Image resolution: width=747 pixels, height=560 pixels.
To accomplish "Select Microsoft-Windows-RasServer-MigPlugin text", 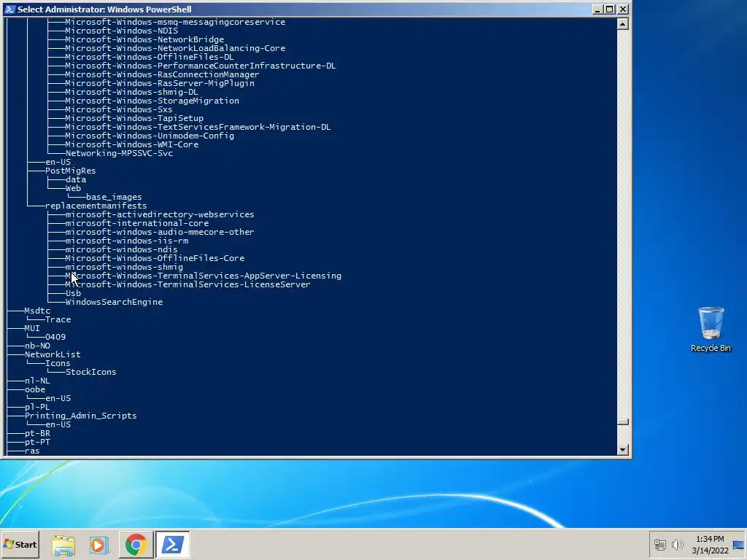I will point(160,83).
